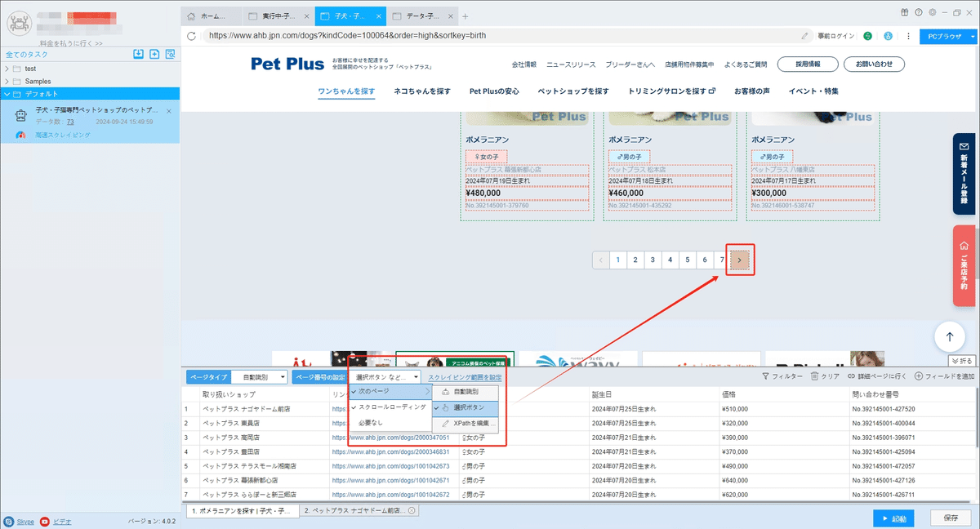
Task: Click 詳細ページに行く link icon
Action: [851, 376]
